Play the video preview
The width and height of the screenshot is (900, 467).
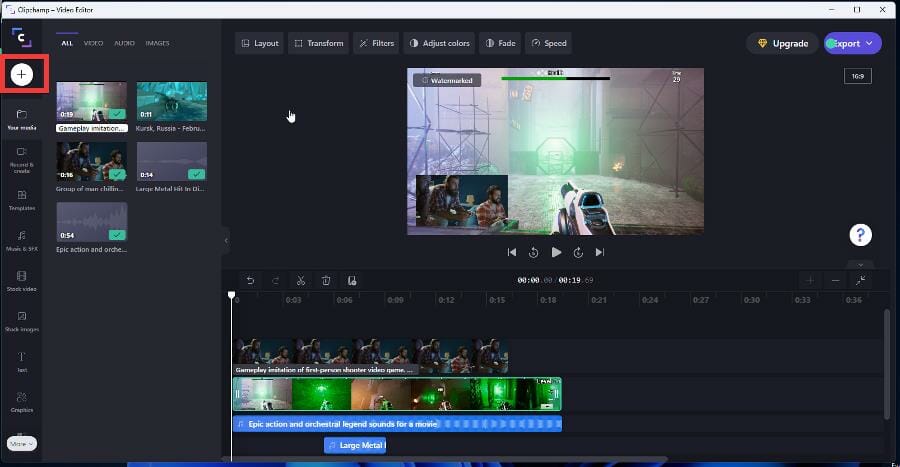pos(556,252)
